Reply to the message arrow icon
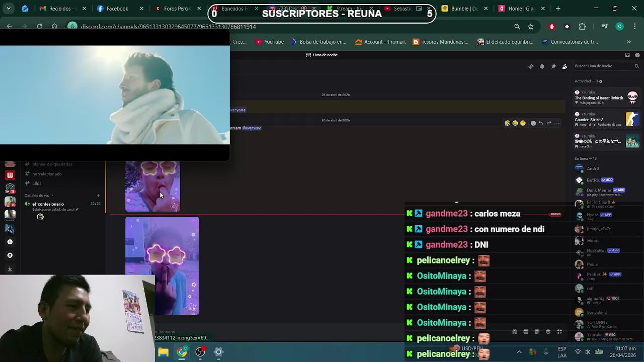Viewport: 644px width, 362px height. (541, 123)
